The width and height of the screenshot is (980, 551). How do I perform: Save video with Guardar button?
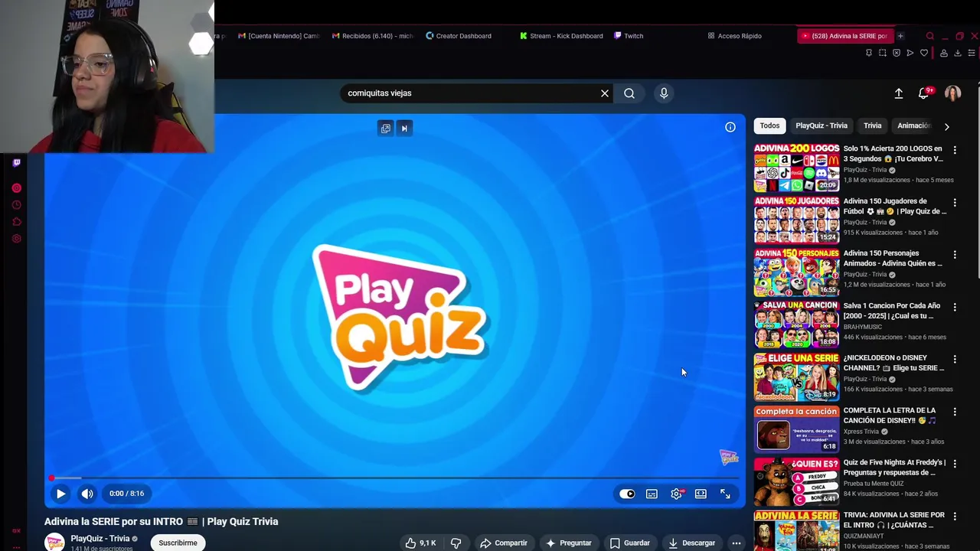[x=629, y=543]
